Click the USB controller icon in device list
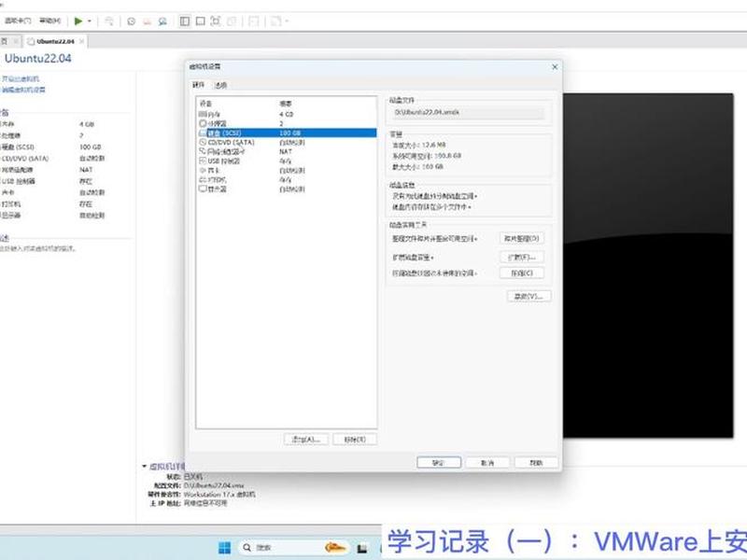 pyautogui.click(x=203, y=161)
